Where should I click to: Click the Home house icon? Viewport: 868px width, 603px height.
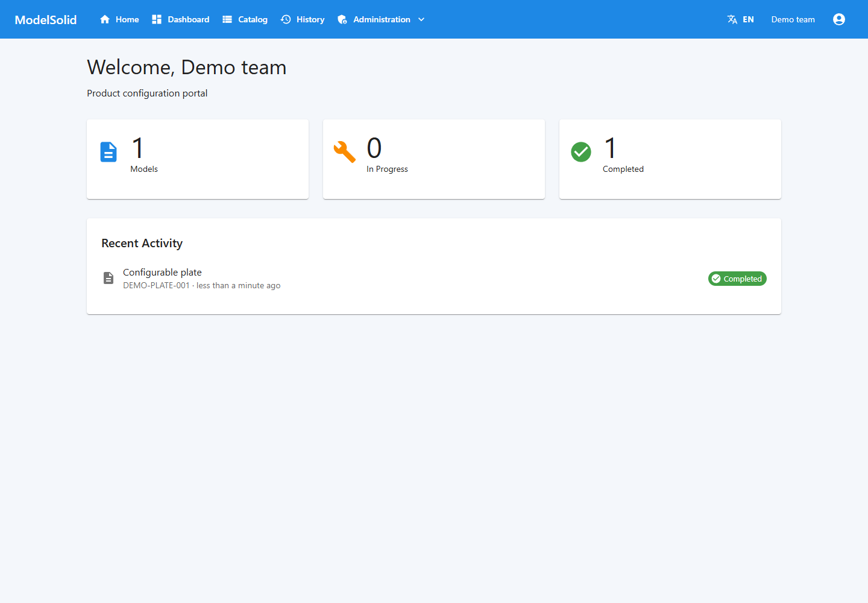105,19
